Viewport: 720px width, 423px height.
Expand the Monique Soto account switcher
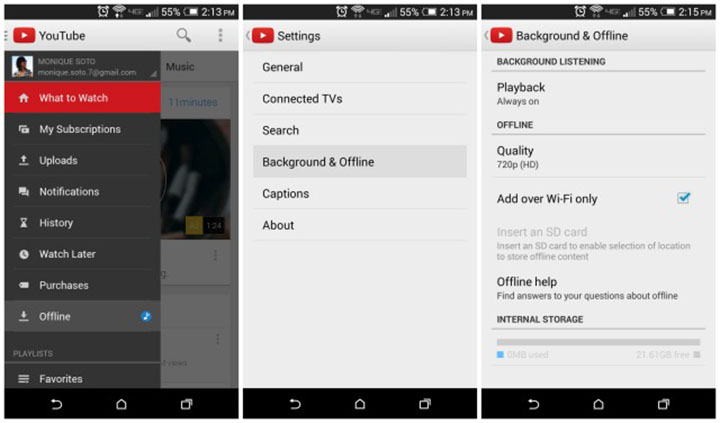click(x=83, y=67)
